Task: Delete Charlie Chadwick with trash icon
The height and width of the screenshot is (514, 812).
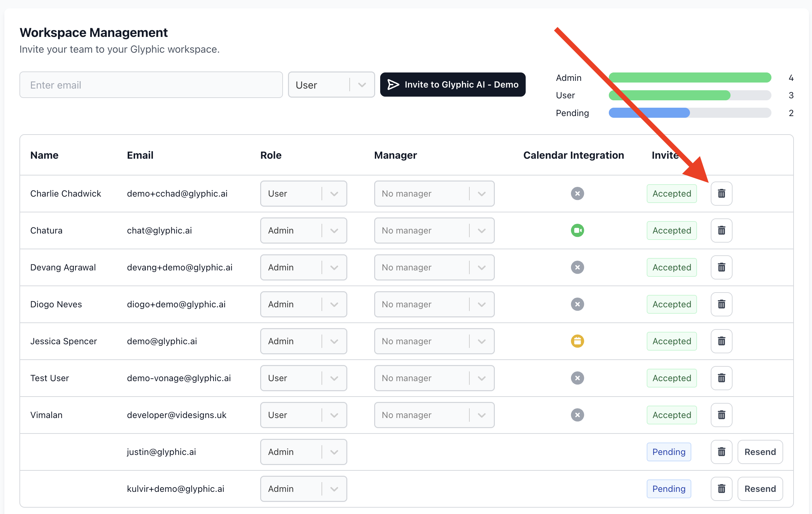Action: coord(721,193)
